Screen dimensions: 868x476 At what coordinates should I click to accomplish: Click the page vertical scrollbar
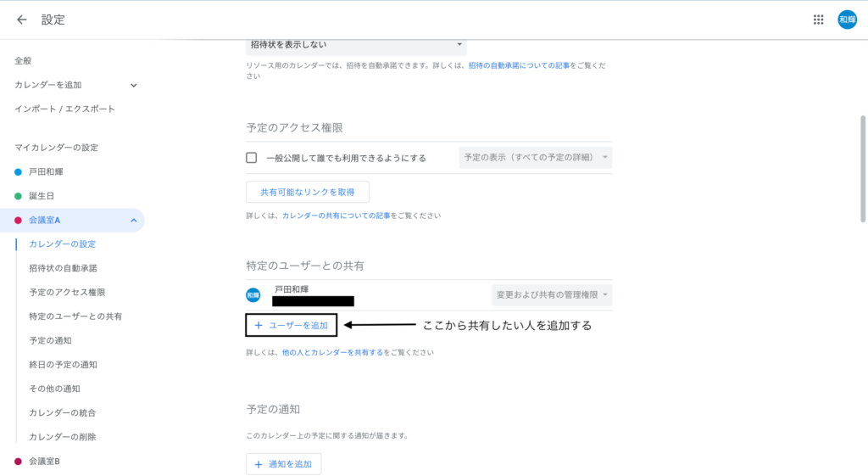862,169
